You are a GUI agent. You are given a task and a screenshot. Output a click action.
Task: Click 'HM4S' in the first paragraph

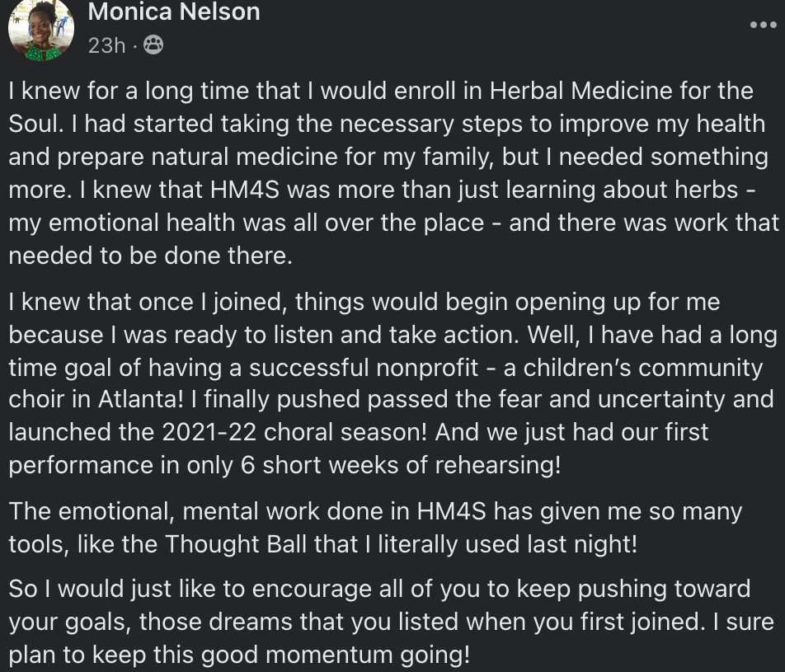coord(244,190)
